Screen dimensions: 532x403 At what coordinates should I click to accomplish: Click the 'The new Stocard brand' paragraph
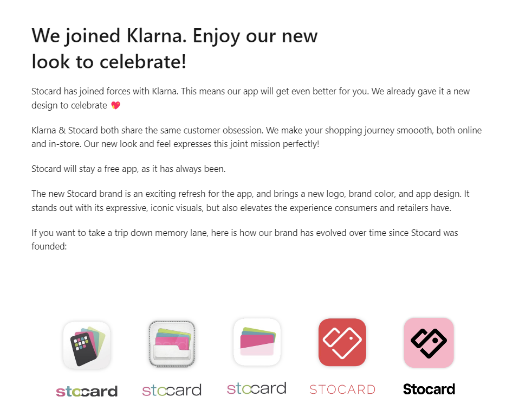[x=250, y=201]
